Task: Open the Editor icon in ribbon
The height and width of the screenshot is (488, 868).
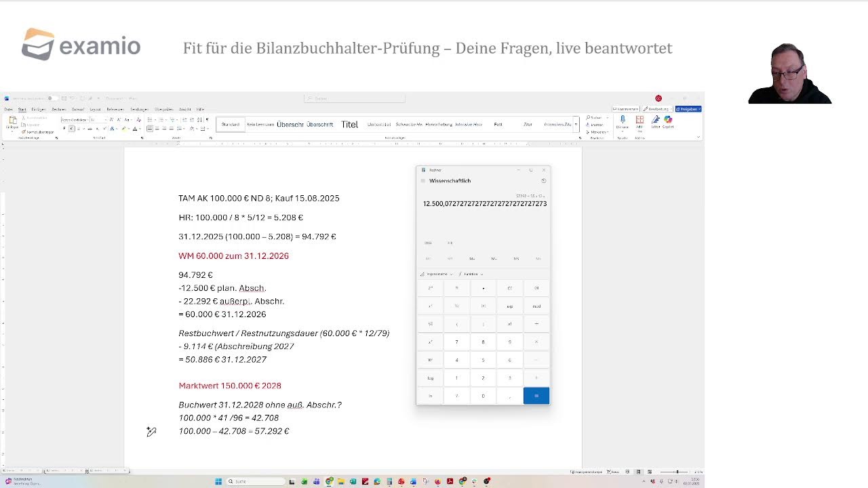Action: click(656, 121)
